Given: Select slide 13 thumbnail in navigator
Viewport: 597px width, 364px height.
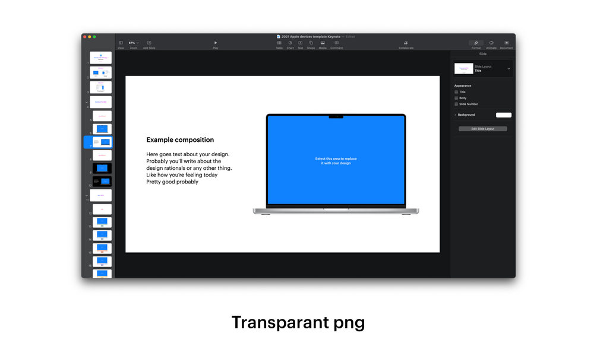Looking at the screenshot, I should click(102, 222).
